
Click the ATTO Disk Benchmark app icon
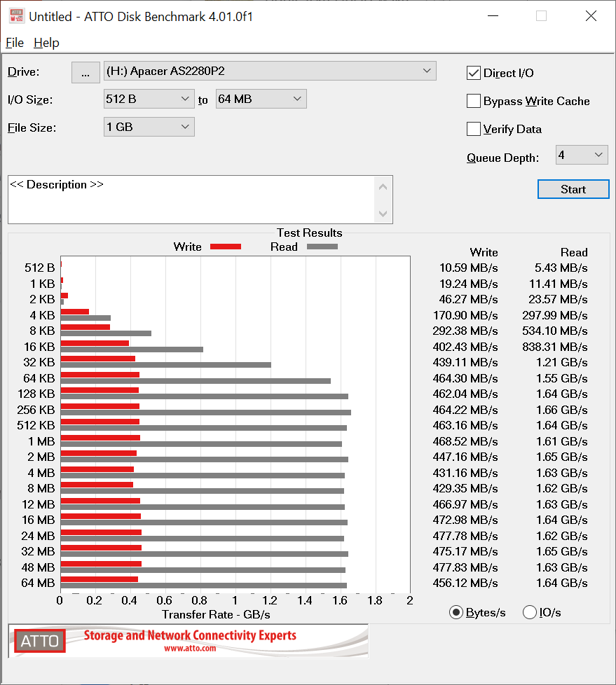(16, 15)
